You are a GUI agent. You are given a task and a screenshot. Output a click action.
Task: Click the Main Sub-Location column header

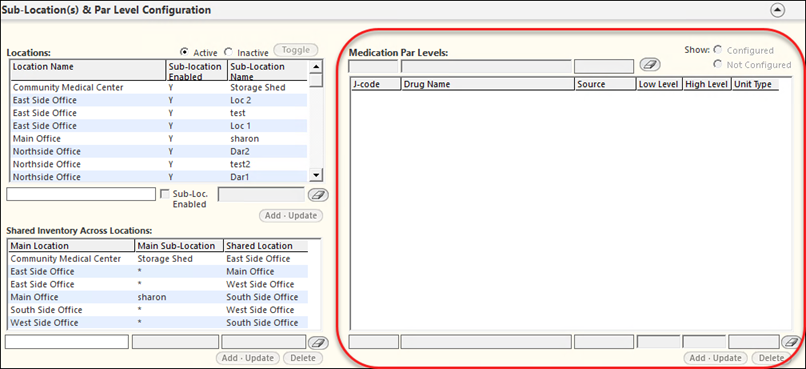[179, 246]
